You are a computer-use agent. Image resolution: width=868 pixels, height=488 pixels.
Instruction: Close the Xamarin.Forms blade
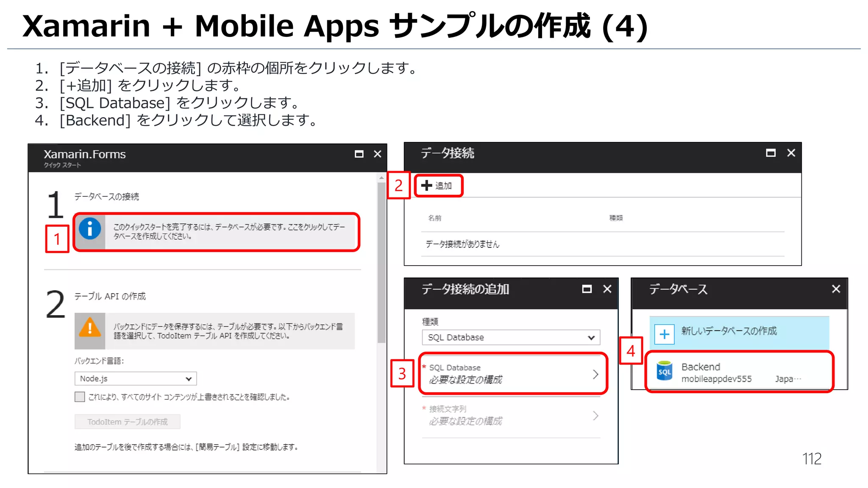click(x=378, y=154)
